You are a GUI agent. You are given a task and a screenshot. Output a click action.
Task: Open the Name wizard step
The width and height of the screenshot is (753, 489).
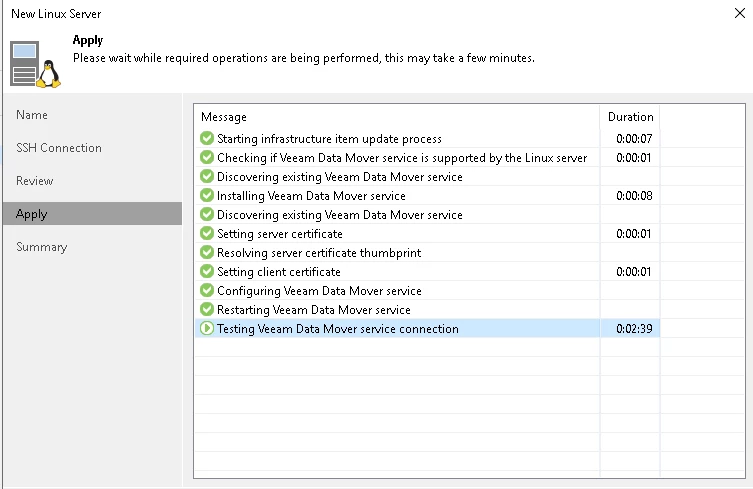point(32,115)
